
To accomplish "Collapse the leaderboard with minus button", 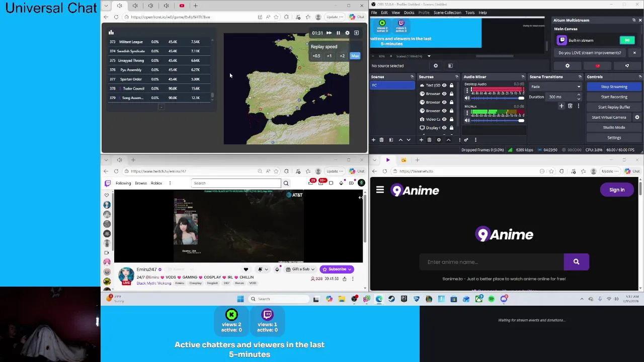I will pyautogui.click(x=161, y=107).
